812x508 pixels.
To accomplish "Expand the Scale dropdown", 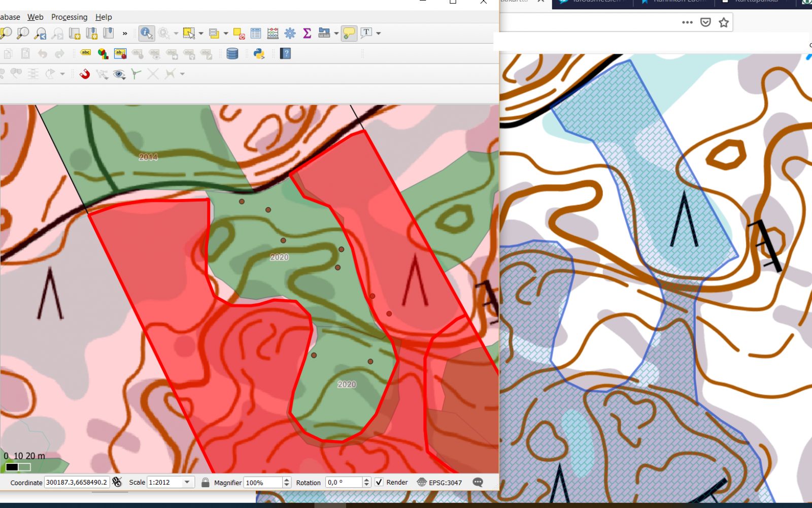I will (x=187, y=482).
